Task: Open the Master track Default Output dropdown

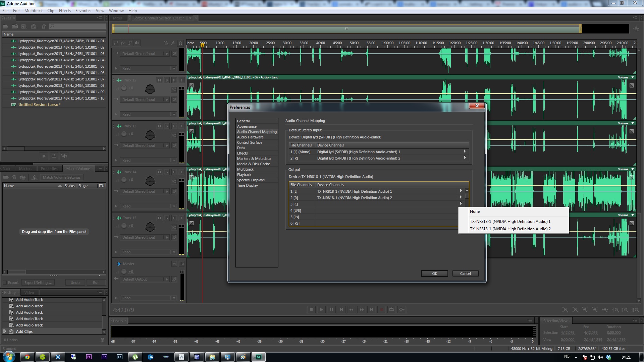Action: tap(145, 279)
